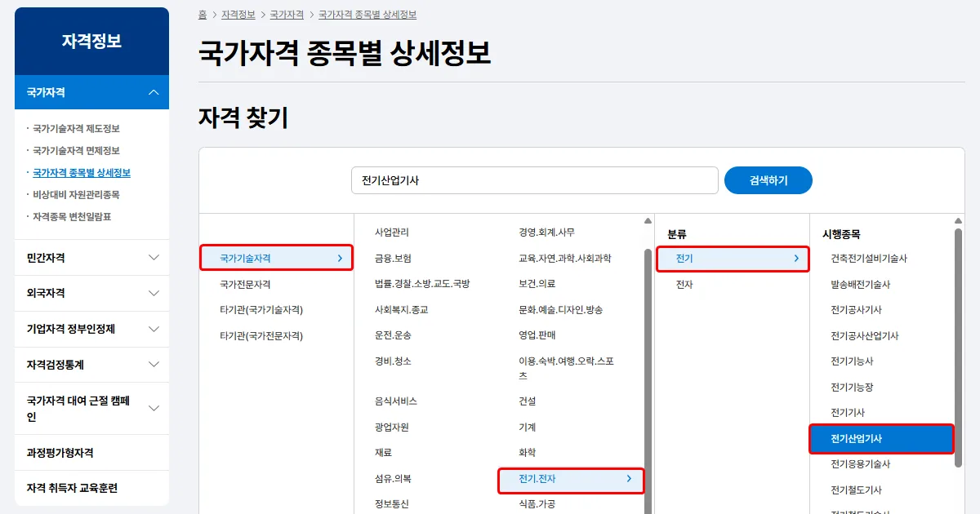Open the 홈 breadcrumb link
Viewport: 980px width, 514px height.
201,15
